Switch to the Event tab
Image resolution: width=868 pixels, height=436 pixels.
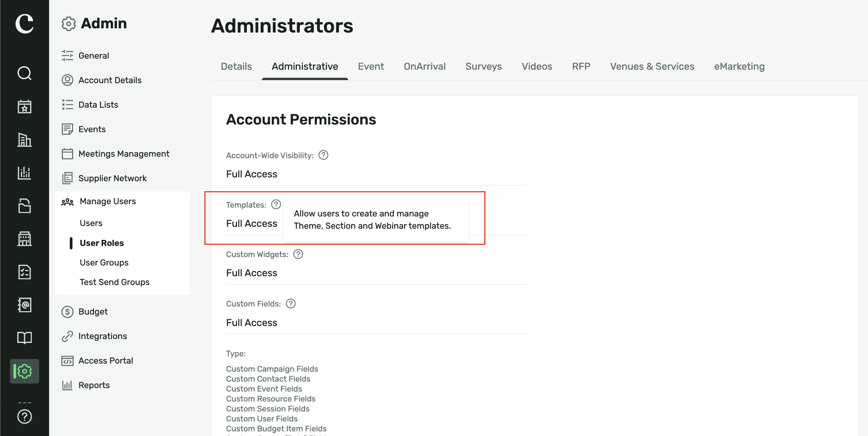pos(371,67)
